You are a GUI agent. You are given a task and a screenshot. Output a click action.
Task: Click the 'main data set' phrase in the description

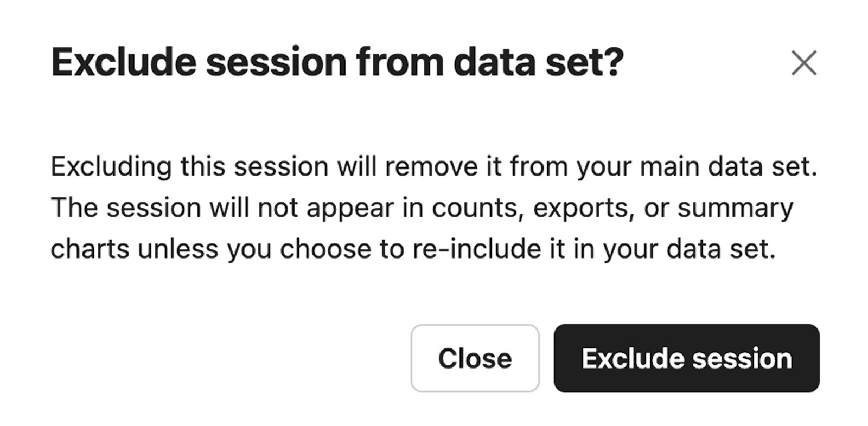[728, 166]
